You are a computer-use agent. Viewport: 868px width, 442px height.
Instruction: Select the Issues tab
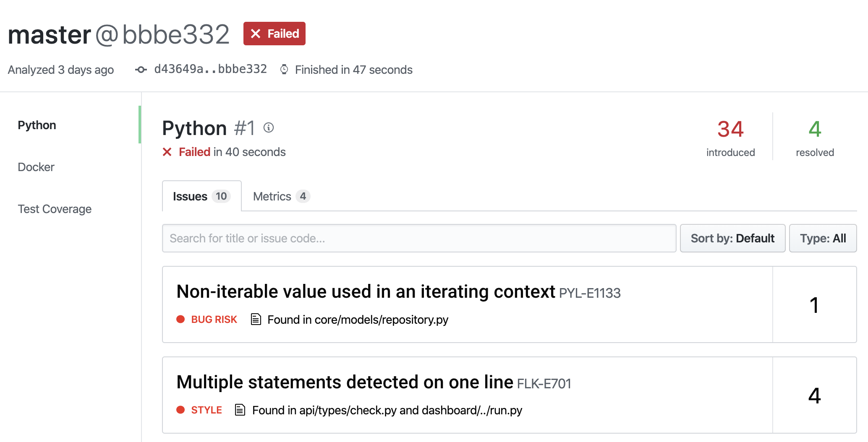pos(201,196)
